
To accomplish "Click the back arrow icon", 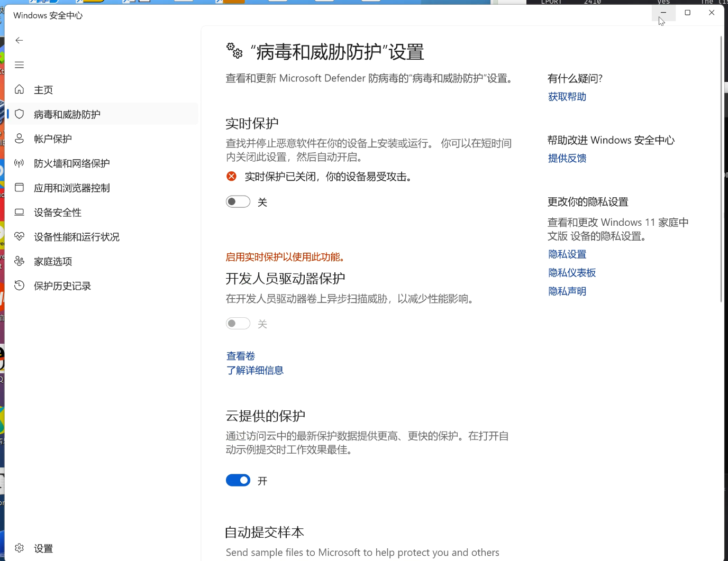I will click(20, 40).
